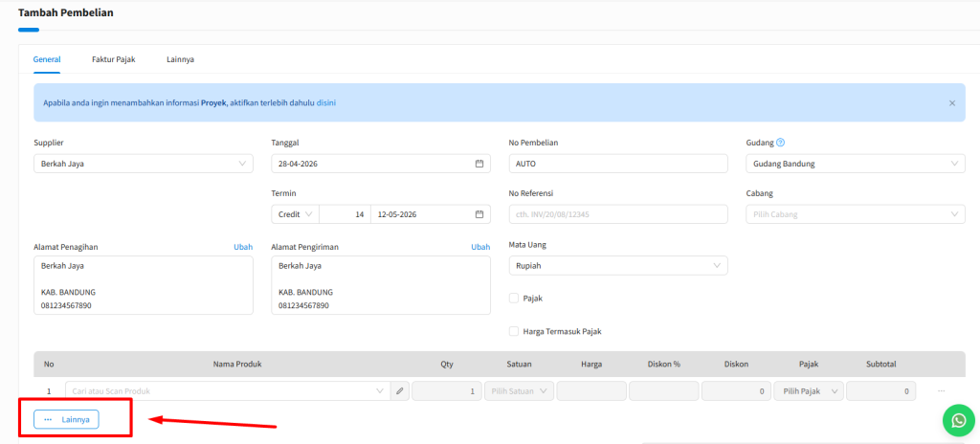Open the Credit termin type dropdown
This screenshot has height=444, width=980.
pyautogui.click(x=295, y=214)
